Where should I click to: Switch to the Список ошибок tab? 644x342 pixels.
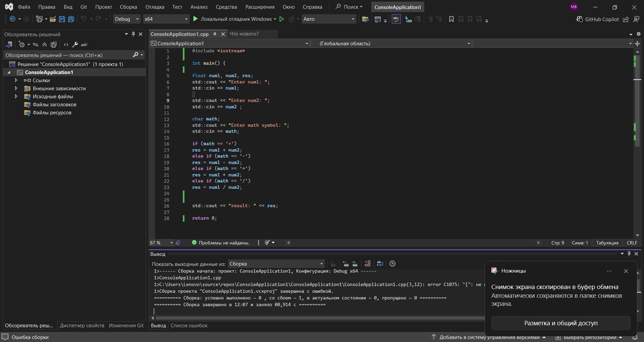[189, 325]
